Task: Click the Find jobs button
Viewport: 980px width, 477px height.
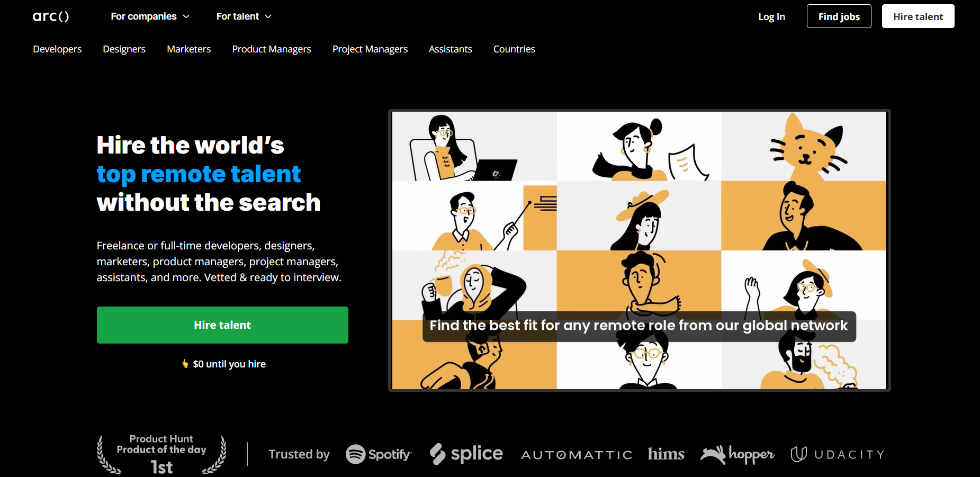Action: click(839, 16)
